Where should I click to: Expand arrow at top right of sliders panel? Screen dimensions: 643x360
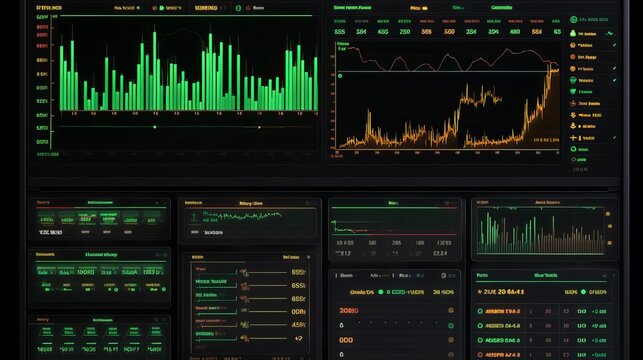tap(309, 257)
